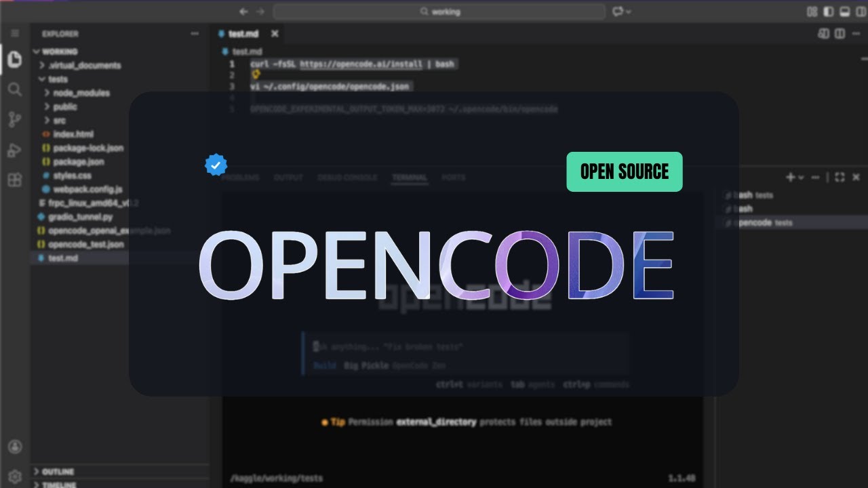Viewport: 868px width, 488px height.
Task: Click the light bulb on line 2
Action: [x=256, y=75]
